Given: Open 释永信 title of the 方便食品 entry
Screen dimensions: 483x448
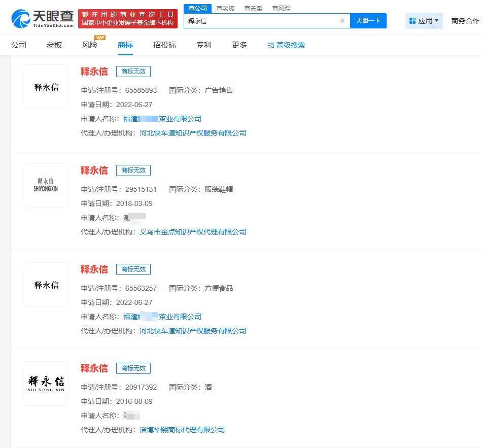Looking at the screenshot, I should (94, 269).
